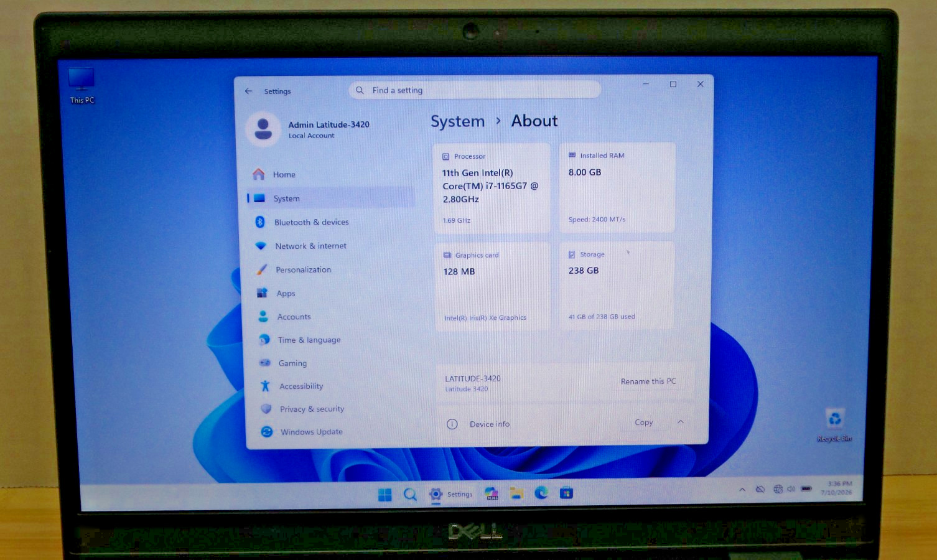The image size is (937, 560).
Task: Open the taskbar clock and date
Action: [x=837, y=488]
